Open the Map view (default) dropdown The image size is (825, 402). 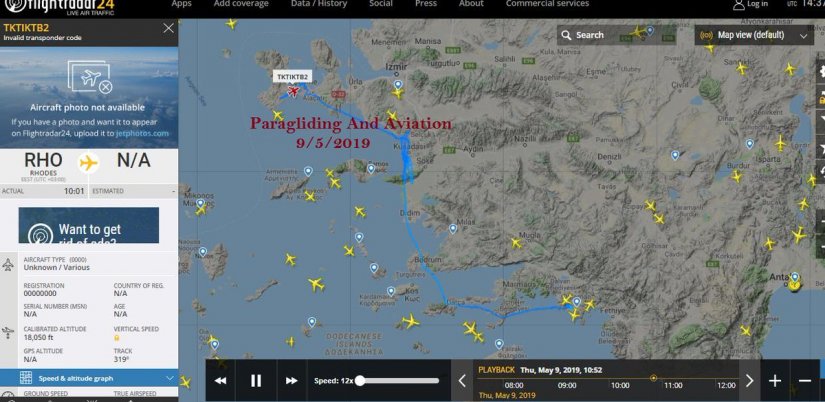pyautogui.click(x=755, y=35)
